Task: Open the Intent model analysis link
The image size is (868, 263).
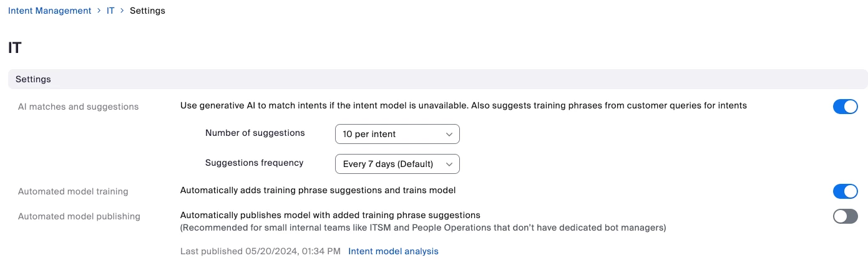Action: [393, 251]
